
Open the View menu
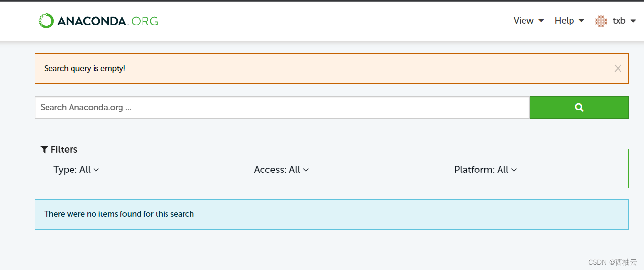pyautogui.click(x=523, y=21)
